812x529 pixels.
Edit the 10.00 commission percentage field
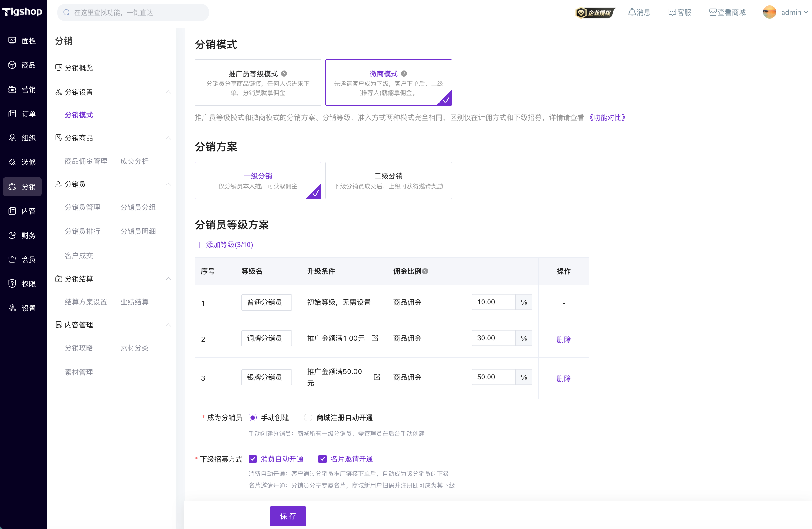tap(493, 302)
